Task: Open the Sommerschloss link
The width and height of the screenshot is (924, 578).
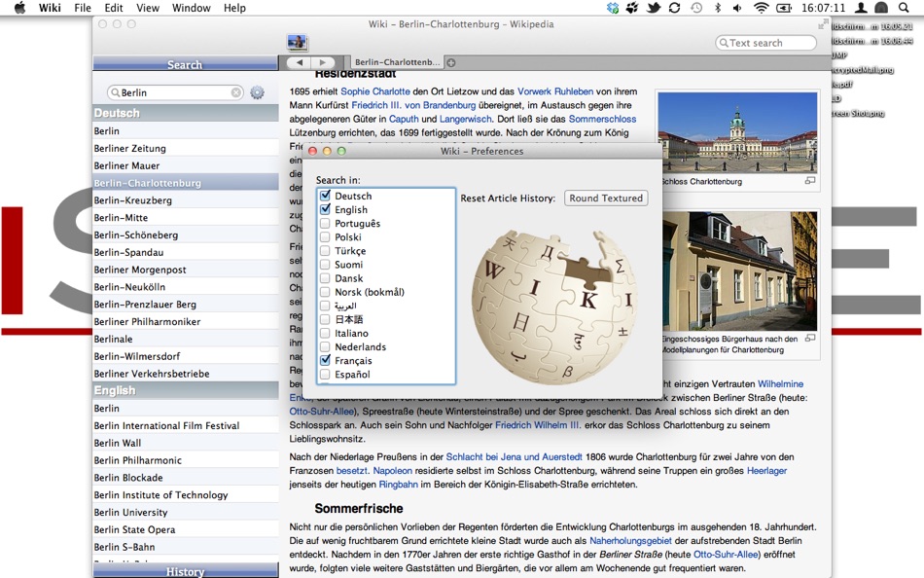Action: pyautogui.click(x=602, y=119)
